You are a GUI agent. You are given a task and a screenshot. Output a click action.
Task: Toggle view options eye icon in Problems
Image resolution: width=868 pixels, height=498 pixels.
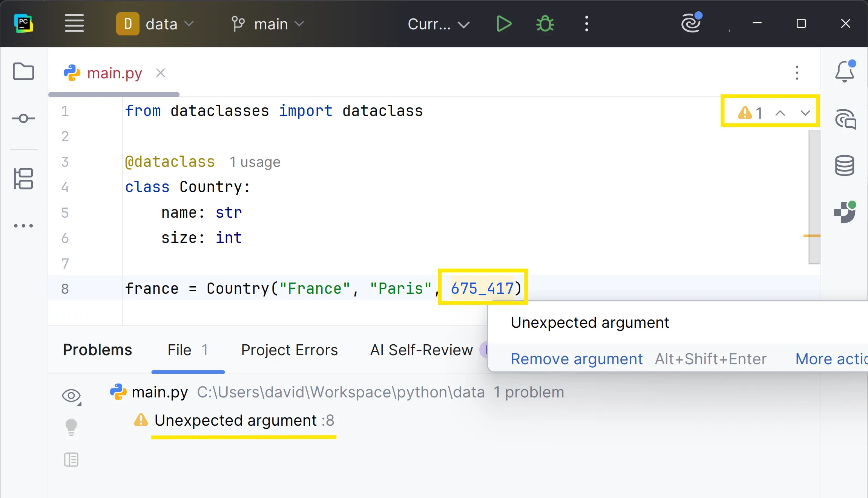71,396
